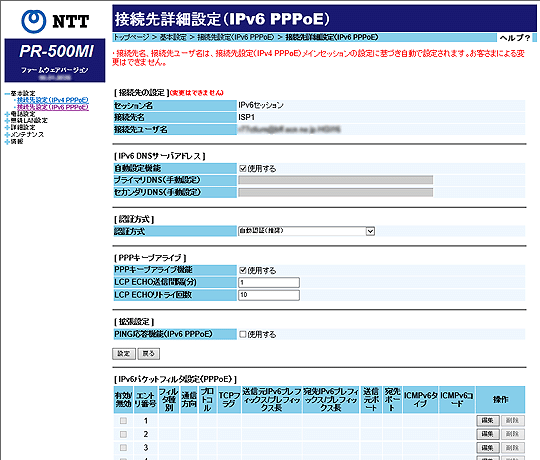Click the LCP ECHO送信間隔(分) field
The image size is (540, 460).
[269, 282]
